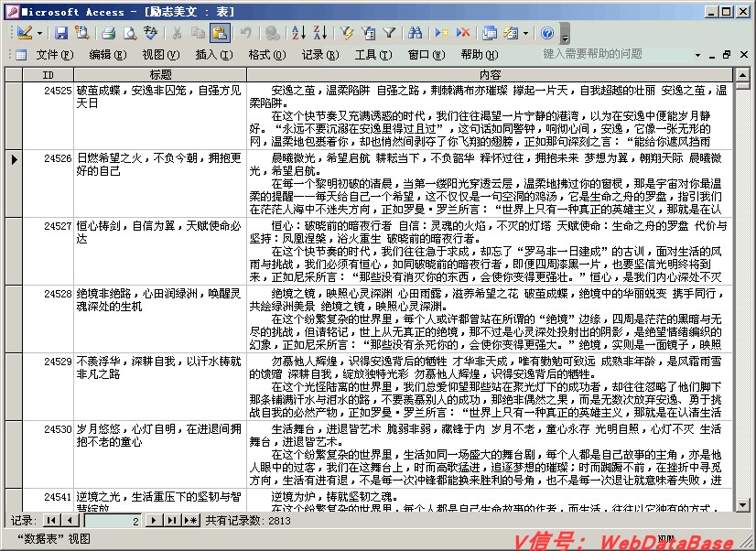Click ID cell 24530
The height and width of the screenshot is (551, 756).
coord(49,454)
